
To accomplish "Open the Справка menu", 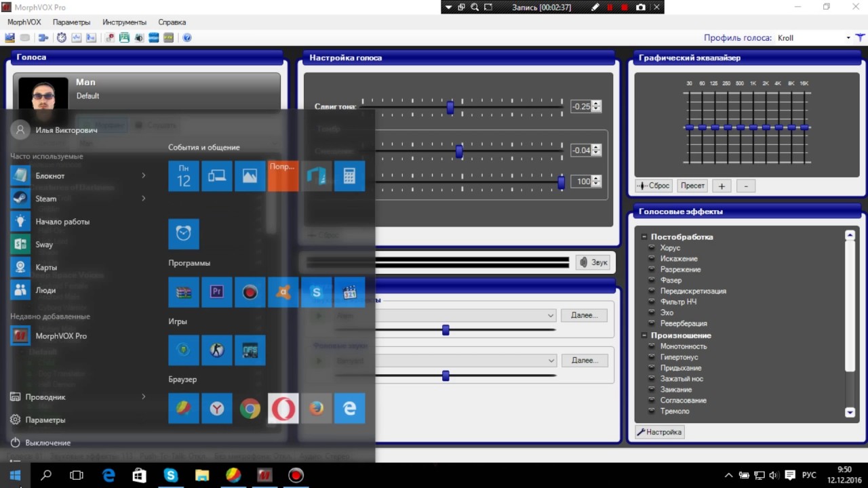I will click(x=172, y=22).
